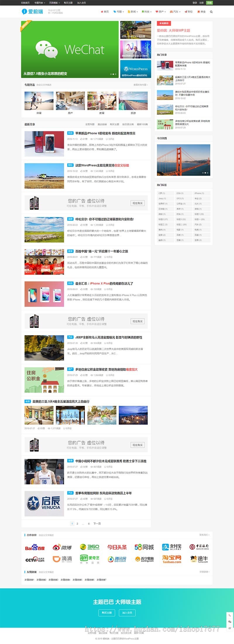Open the 专题列表 dropdown in the top bar
234x644 pixels.
click(40, 3)
